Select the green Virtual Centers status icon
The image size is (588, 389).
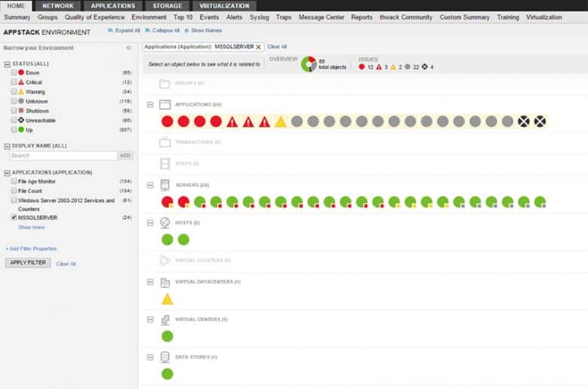tap(167, 336)
